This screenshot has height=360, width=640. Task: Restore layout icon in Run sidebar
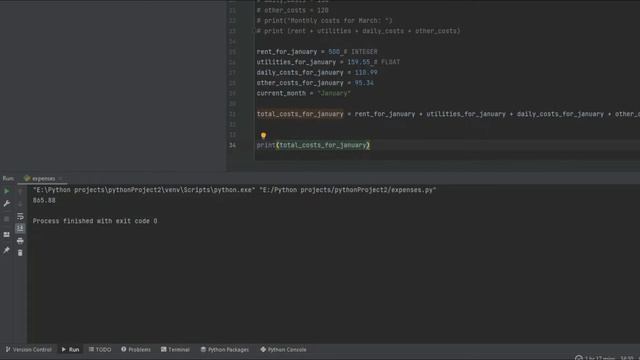(7, 235)
